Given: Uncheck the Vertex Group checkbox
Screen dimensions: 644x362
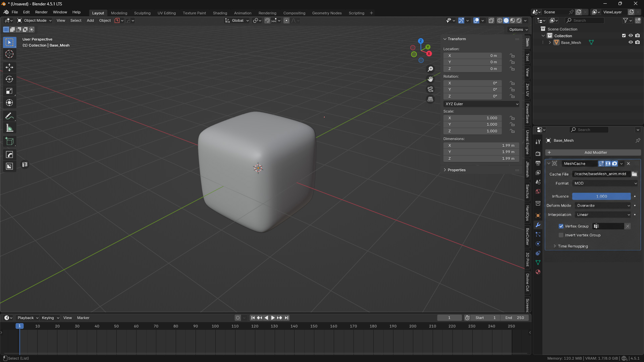Looking at the screenshot, I should tap(561, 226).
